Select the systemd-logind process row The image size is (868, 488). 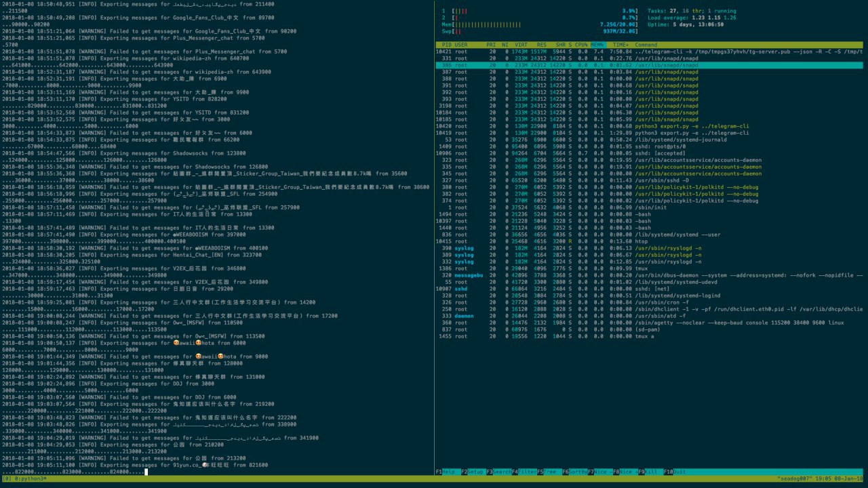click(x=650, y=296)
